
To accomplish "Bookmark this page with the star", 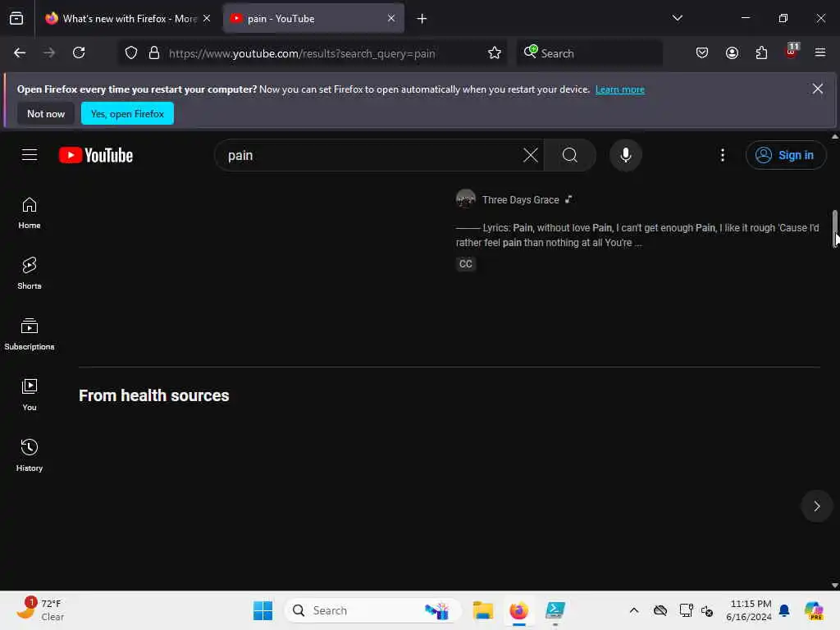I will tap(495, 53).
